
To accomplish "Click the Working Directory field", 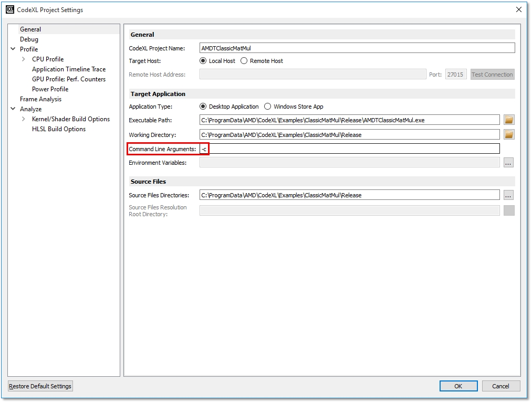I will pos(349,135).
